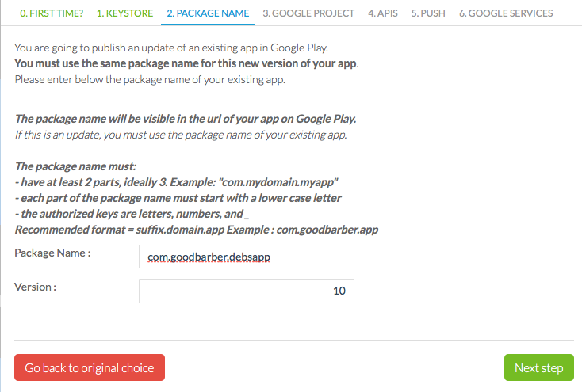This screenshot has height=392, width=582.
Task: Click the "Version :" label
Action: pyautogui.click(x=35, y=286)
